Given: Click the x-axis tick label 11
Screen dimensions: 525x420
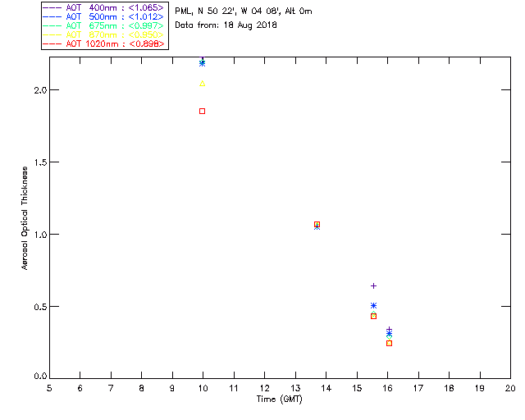Looking at the screenshot, I should 234,388.
